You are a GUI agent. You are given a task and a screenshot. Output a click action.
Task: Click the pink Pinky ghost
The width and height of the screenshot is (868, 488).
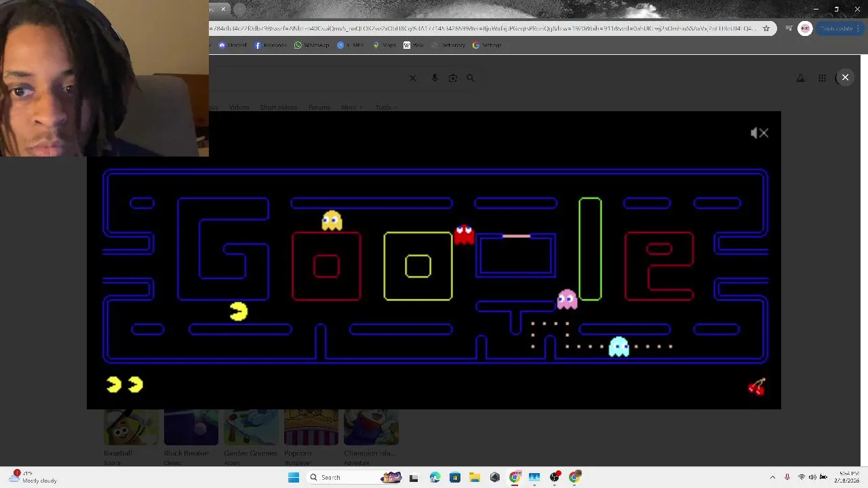pos(567,299)
